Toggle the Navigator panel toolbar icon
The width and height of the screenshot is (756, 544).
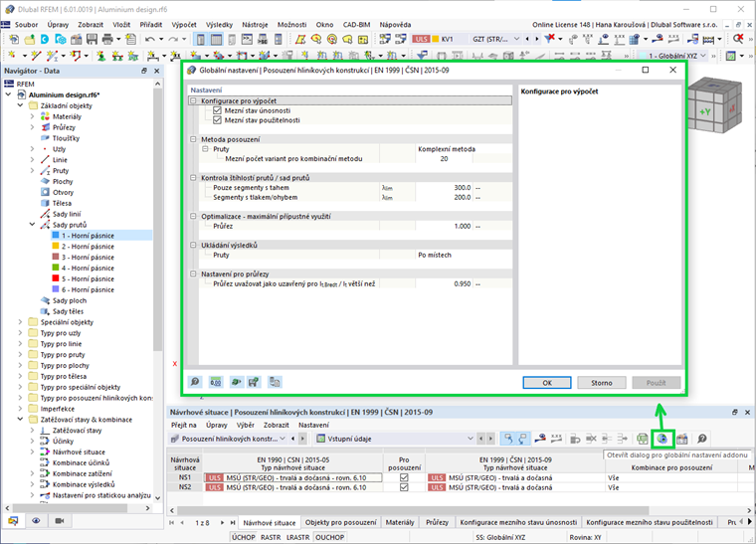(201, 39)
